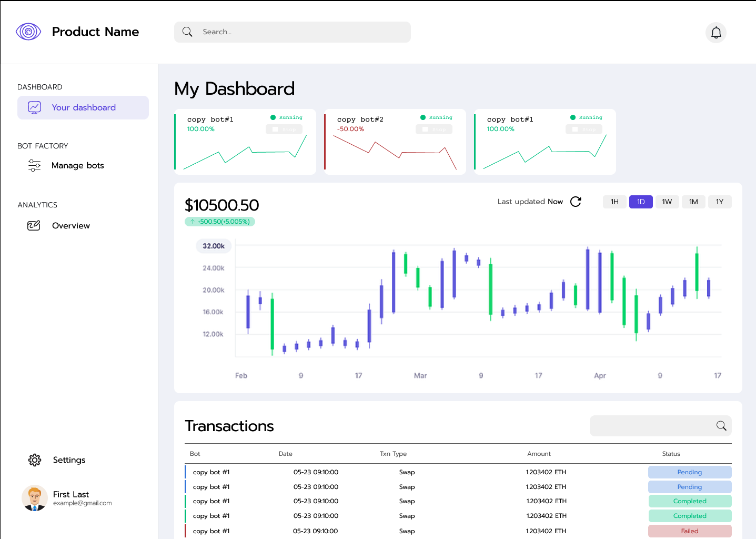Click the BOT FACTORY section label
The width and height of the screenshot is (756, 539).
[x=43, y=146]
